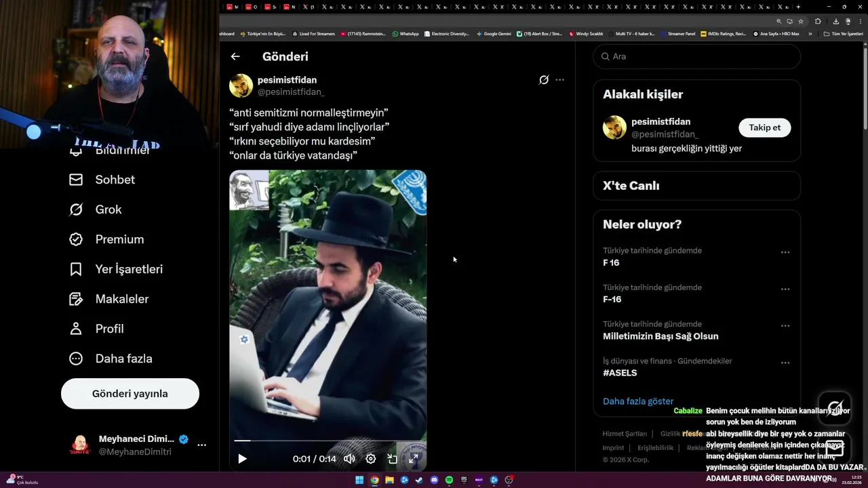Go back with the Gönderi arrow
The height and width of the screenshot is (488, 868).
(x=235, y=57)
